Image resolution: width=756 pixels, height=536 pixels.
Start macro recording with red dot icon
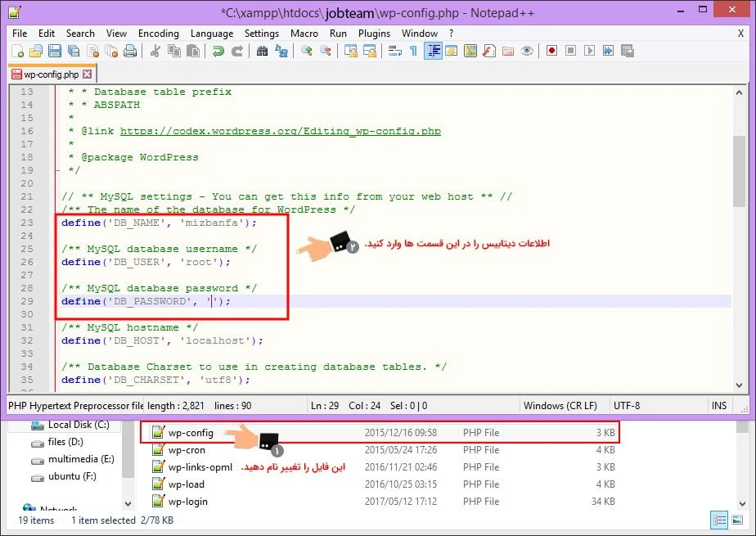click(x=551, y=51)
